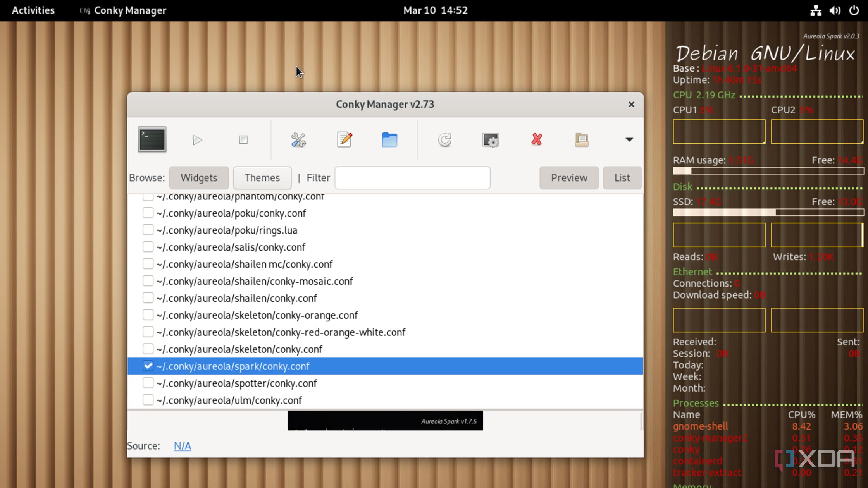Import theme pack with package icon
The width and height of the screenshot is (868, 488).
tap(582, 140)
